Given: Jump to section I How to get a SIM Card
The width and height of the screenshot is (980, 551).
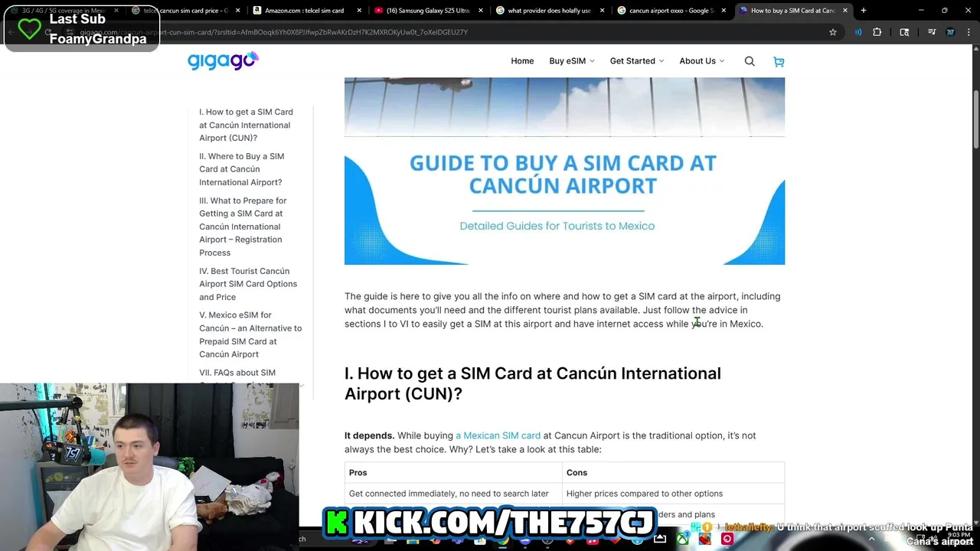Looking at the screenshot, I should click(246, 125).
